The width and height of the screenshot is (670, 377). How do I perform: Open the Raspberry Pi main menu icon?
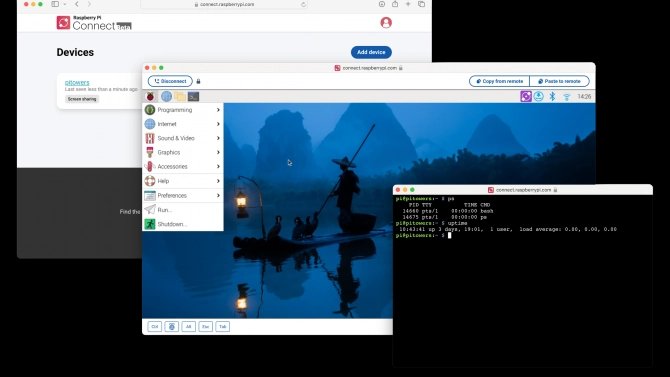tap(150, 97)
